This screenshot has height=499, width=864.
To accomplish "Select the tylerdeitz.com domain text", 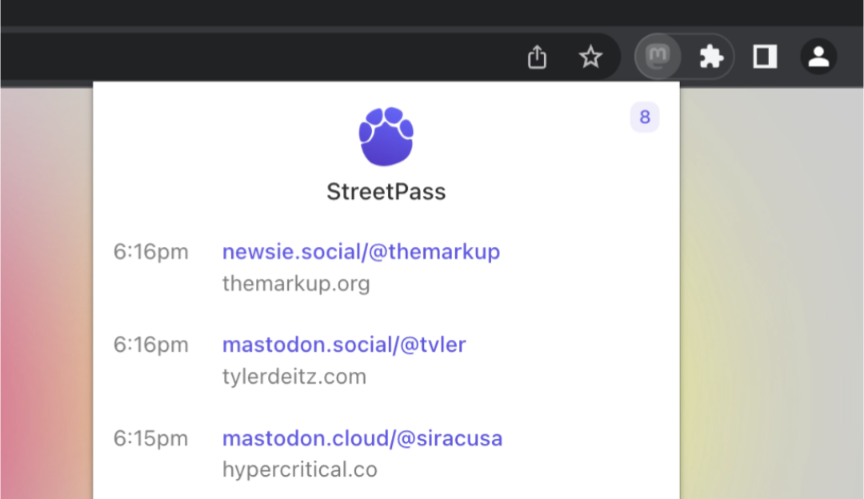I will (x=294, y=377).
